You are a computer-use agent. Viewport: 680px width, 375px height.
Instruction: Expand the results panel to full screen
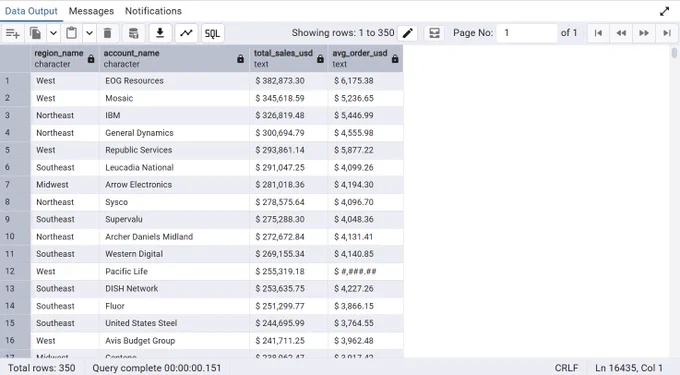coord(664,11)
